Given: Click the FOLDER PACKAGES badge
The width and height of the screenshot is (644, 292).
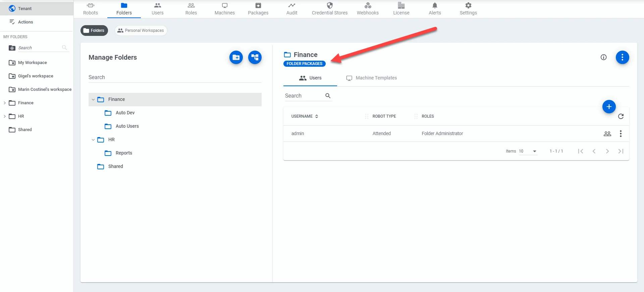Looking at the screenshot, I should (305, 64).
